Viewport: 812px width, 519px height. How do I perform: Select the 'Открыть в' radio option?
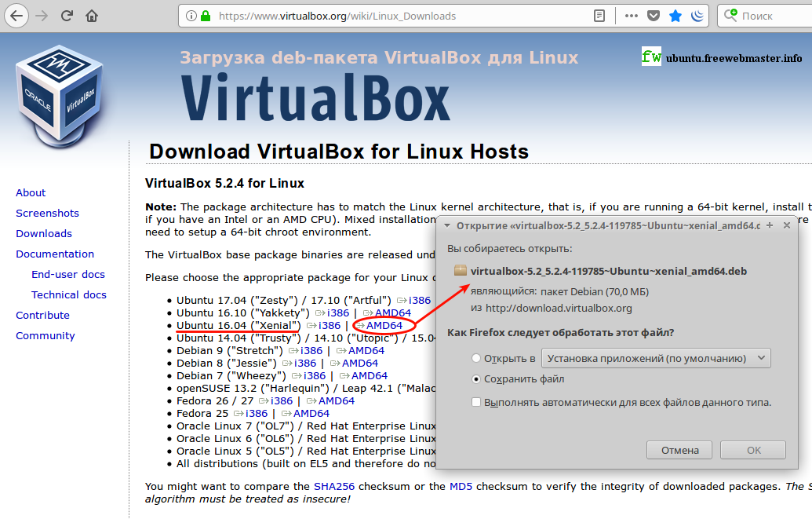coord(476,358)
